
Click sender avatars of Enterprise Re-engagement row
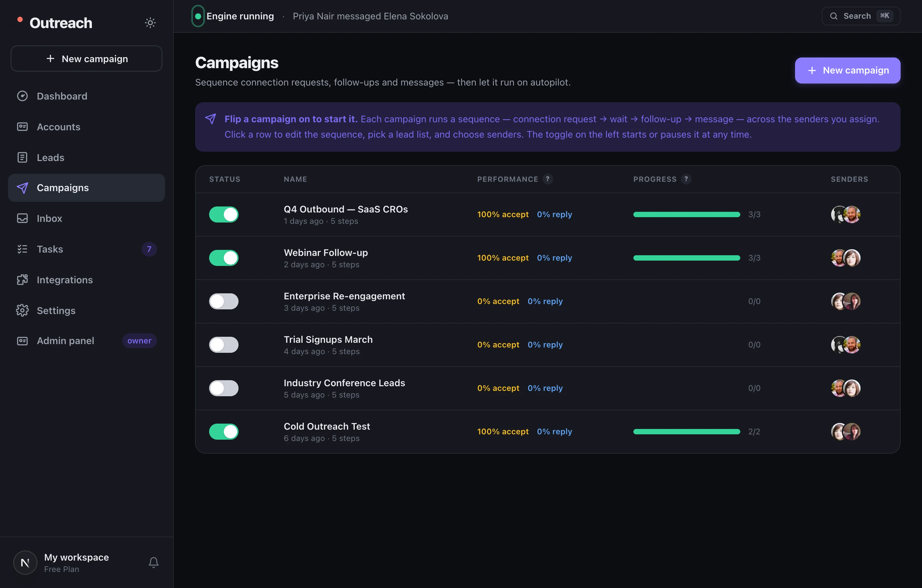(846, 301)
